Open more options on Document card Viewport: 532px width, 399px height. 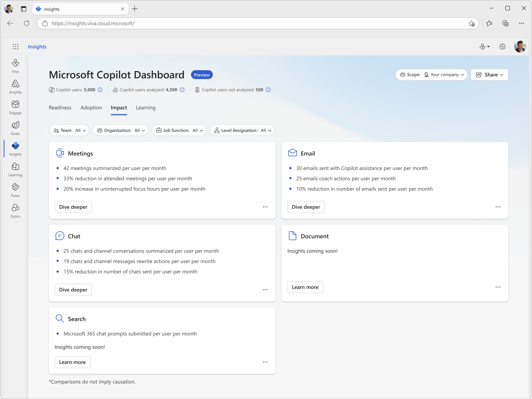point(498,287)
